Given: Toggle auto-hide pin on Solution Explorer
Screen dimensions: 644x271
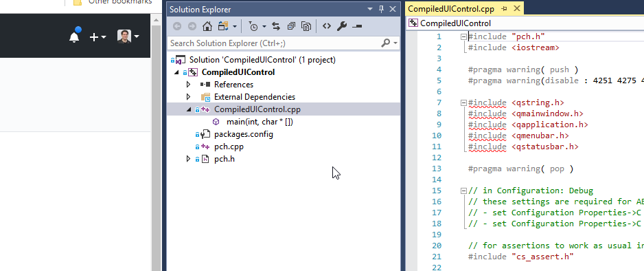Looking at the screenshot, I should pyautogui.click(x=381, y=9).
